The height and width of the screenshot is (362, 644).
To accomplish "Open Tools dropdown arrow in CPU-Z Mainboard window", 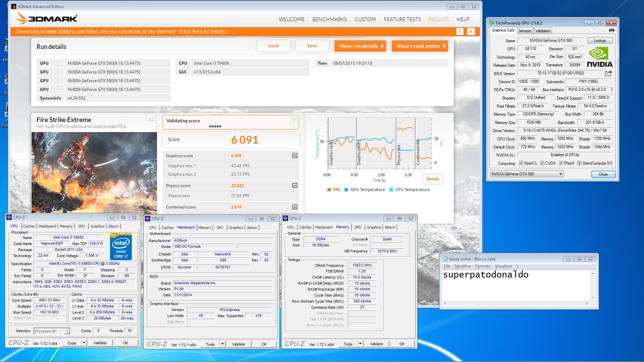I will pyautogui.click(x=222, y=344).
